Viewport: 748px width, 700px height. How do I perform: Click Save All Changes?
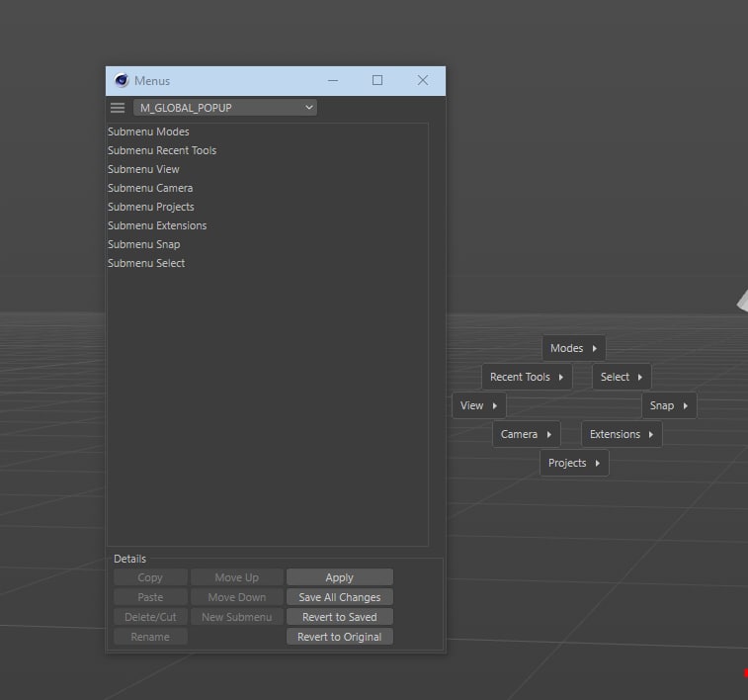tap(340, 597)
